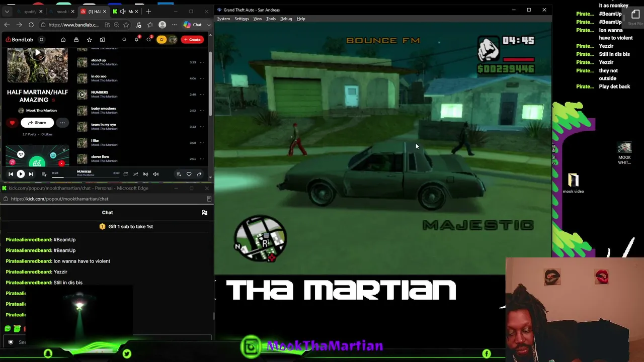Viewport: 644px width, 362px height.
Task: Open the Tools menu in the emulator
Action: pos(271,19)
